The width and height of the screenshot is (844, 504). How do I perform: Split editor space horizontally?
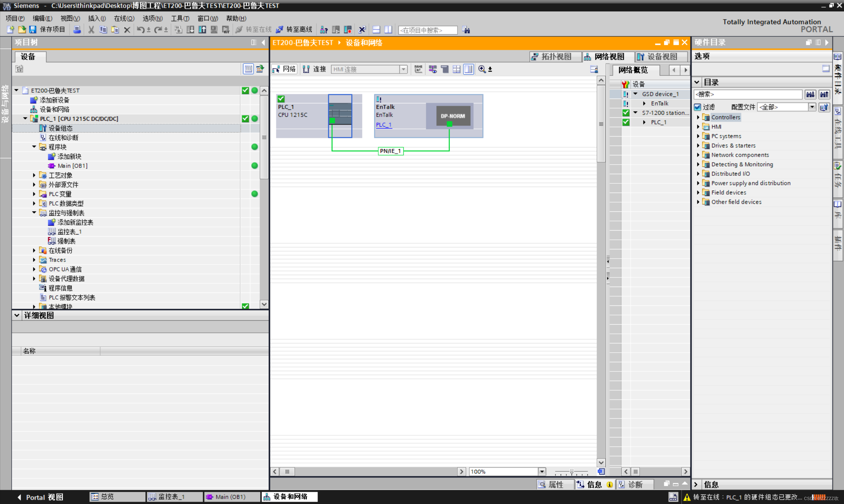pos(376,30)
